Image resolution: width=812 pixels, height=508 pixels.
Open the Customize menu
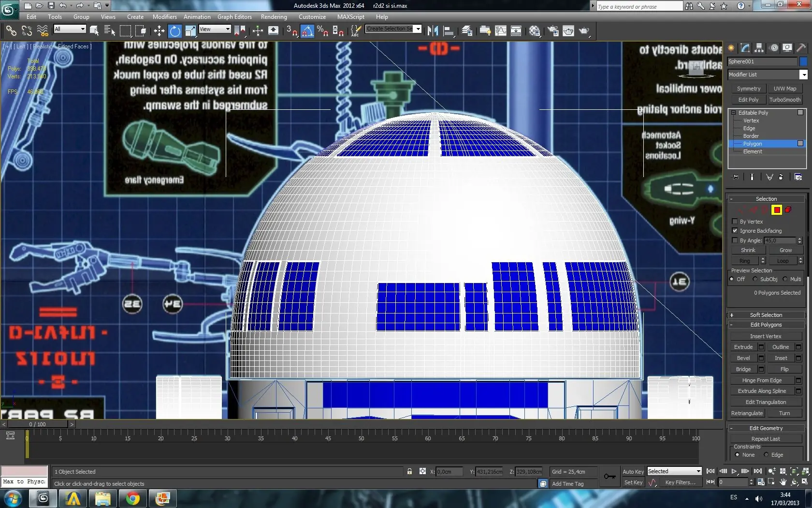[x=312, y=17]
